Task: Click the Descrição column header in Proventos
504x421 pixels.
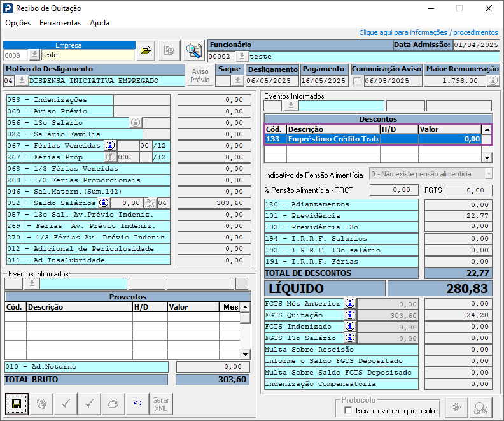Action: pyautogui.click(x=80, y=307)
